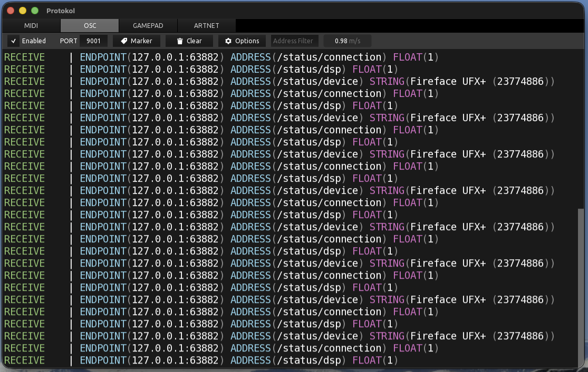Click the Address Filter field
This screenshot has height=372, width=588.
point(295,41)
